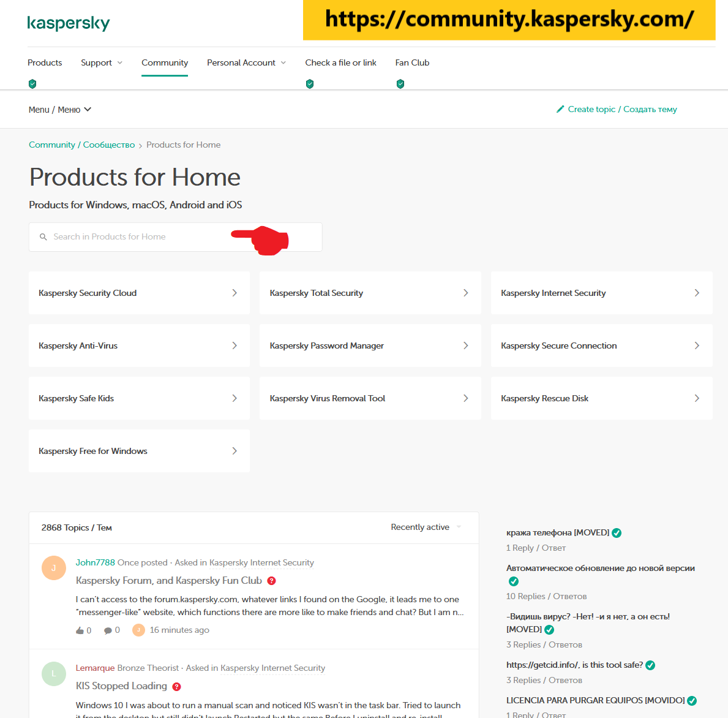This screenshot has height=718, width=728.
Task: Open the Recently active sort dropdown
Action: click(x=426, y=527)
